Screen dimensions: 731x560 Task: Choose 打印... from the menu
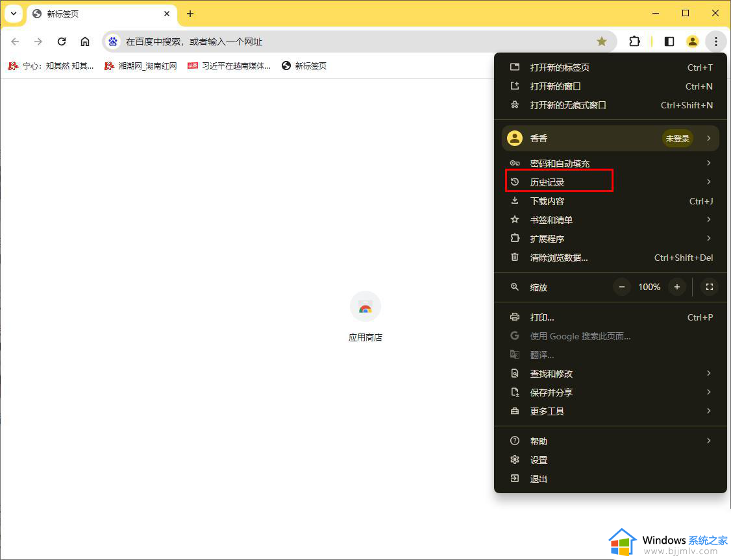610,317
